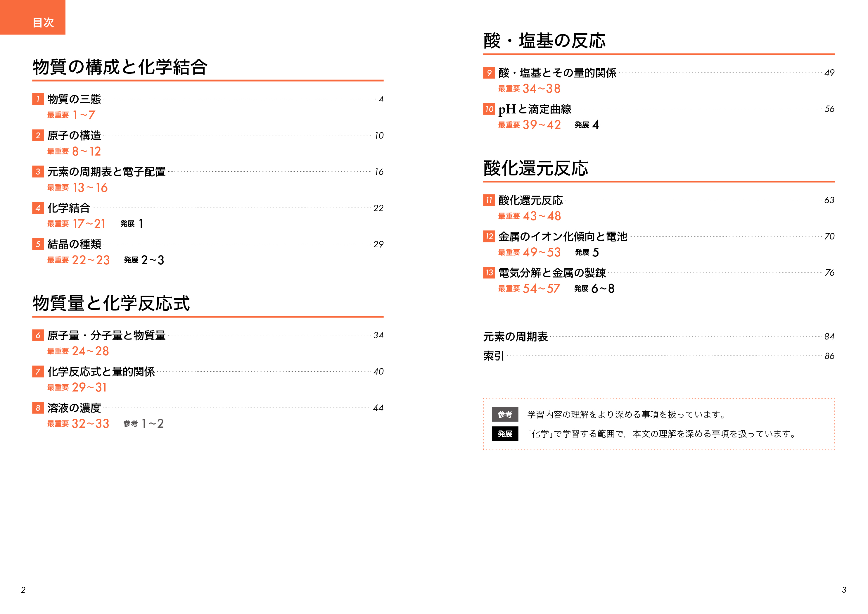Click the orange number 2 chapter badge
868x614 pixels.
[38, 135]
